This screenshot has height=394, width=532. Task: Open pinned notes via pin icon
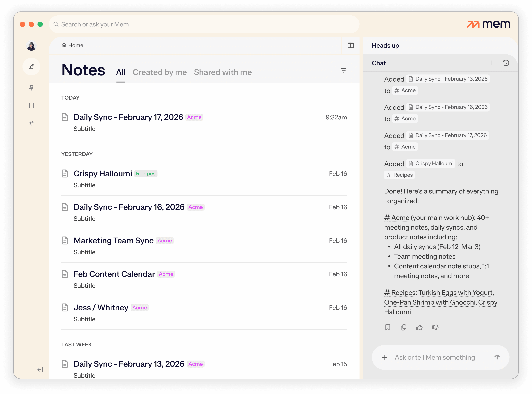coord(31,88)
